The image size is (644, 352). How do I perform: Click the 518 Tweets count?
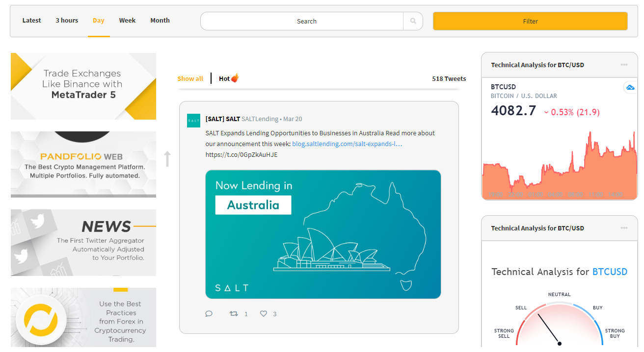449,78
